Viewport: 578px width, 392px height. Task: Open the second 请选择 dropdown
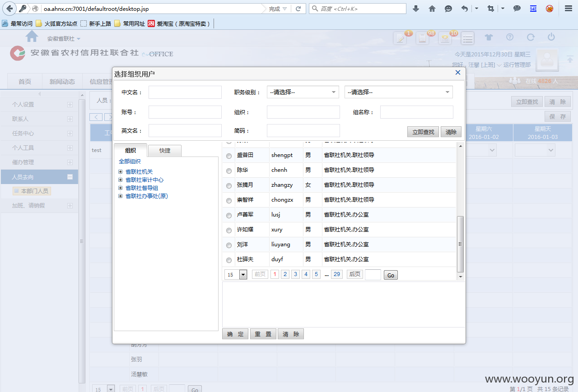399,92
